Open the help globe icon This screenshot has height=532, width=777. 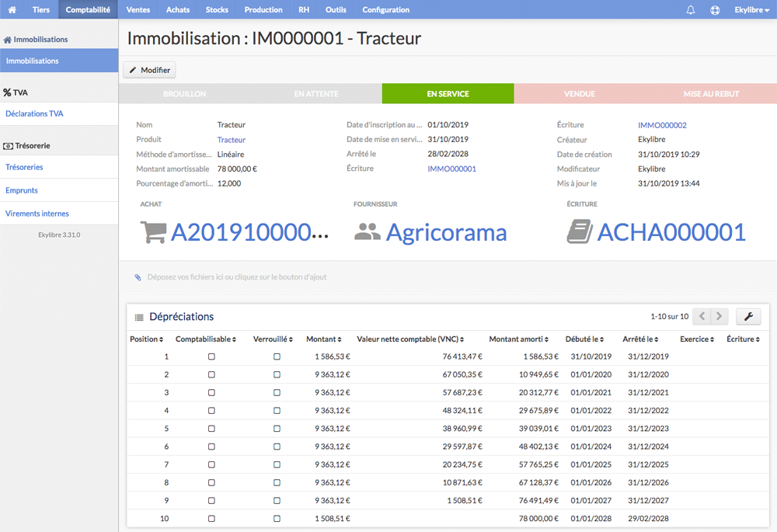tap(715, 9)
